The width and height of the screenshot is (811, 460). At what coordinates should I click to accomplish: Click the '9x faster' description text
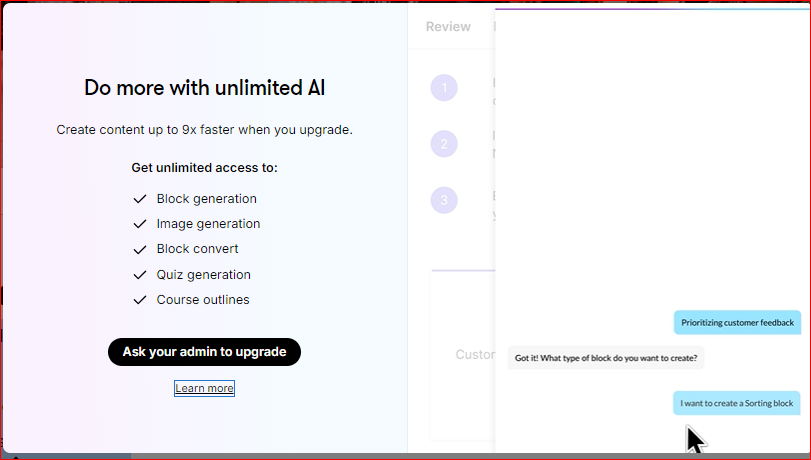pos(204,130)
